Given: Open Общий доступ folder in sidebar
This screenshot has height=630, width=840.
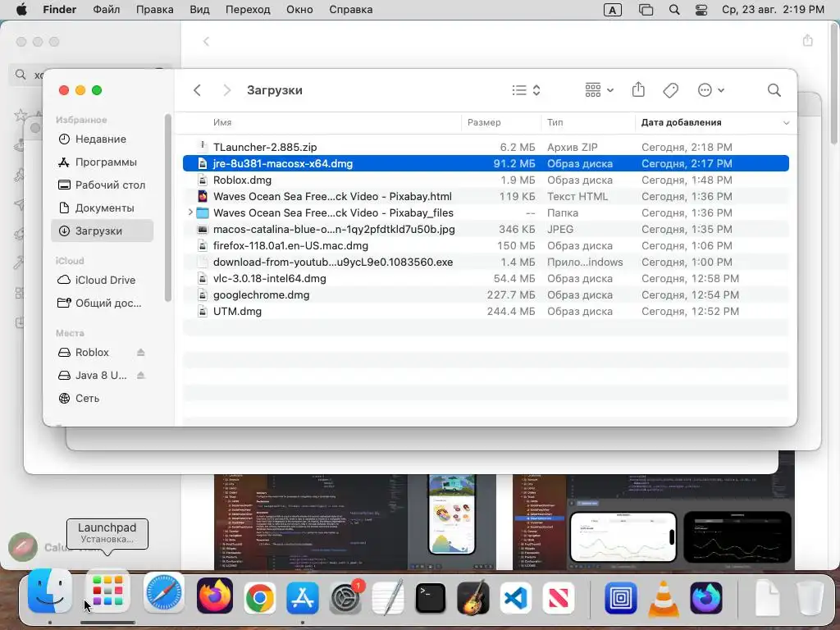Looking at the screenshot, I should click(102, 304).
